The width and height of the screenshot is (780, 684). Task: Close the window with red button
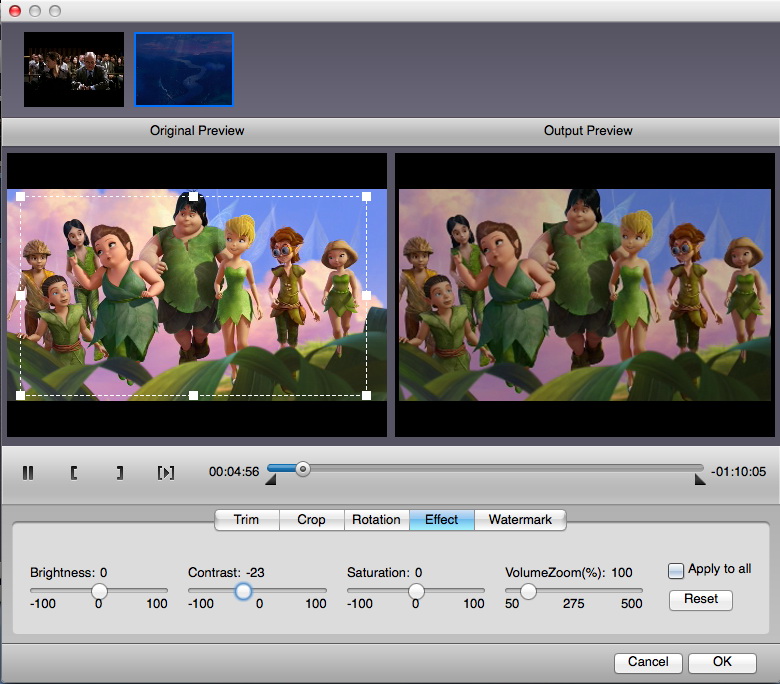(15, 10)
